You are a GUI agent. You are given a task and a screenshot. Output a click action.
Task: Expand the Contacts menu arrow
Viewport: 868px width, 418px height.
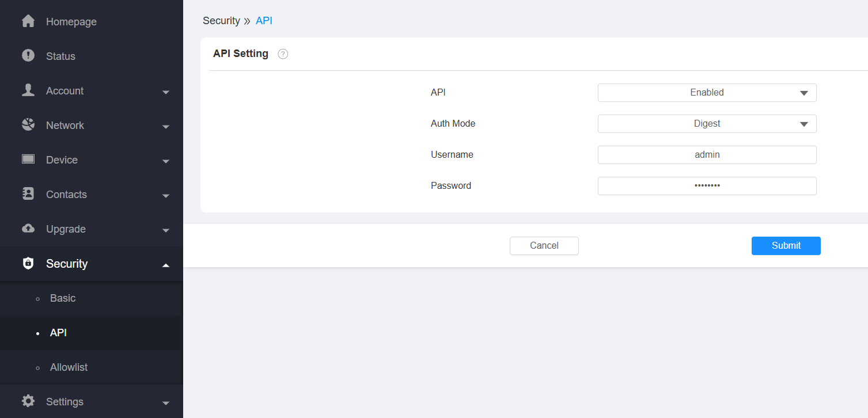point(166,196)
